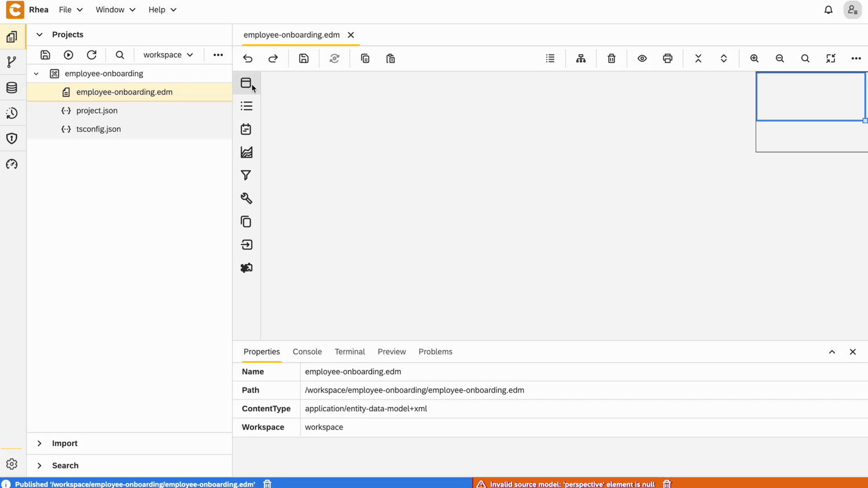Click the undo arrow in editor toolbar
868x488 pixels.
248,58
